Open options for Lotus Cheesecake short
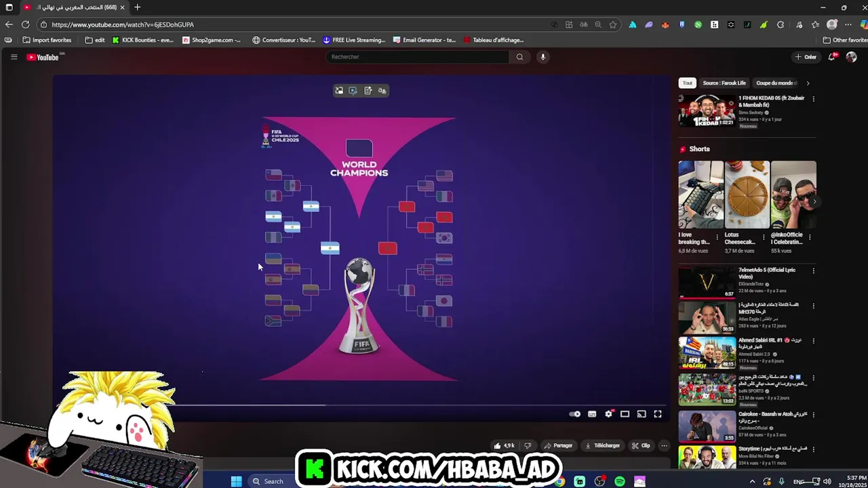868x488 pixels. [764, 237]
